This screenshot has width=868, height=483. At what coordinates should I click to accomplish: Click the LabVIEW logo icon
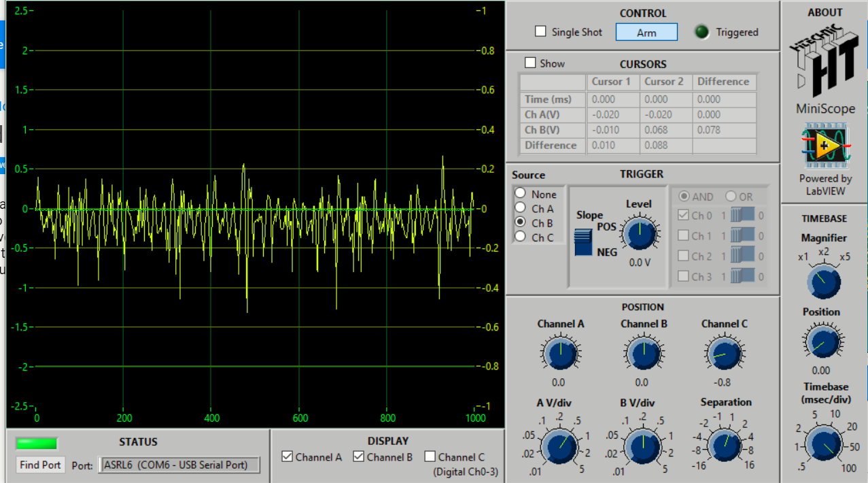[824, 146]
